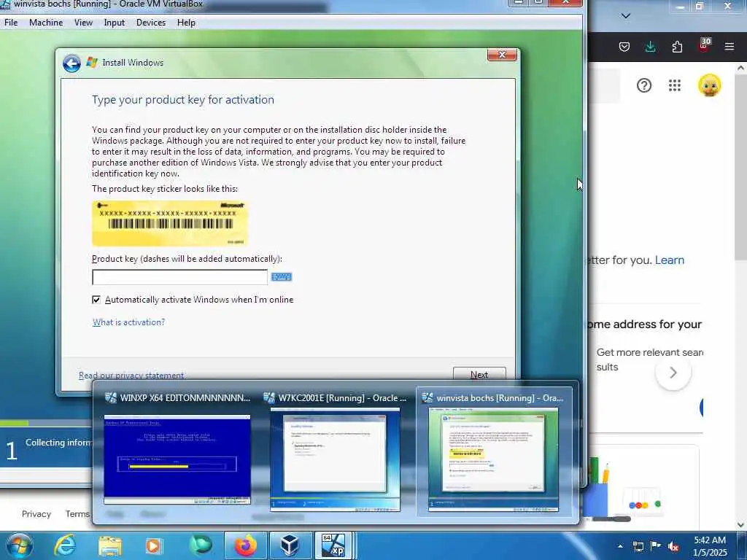Viewport: 747px width, 560px height.
Task: Click the VirtualBox XP VM taskbar button
Action: coord(333,546)
